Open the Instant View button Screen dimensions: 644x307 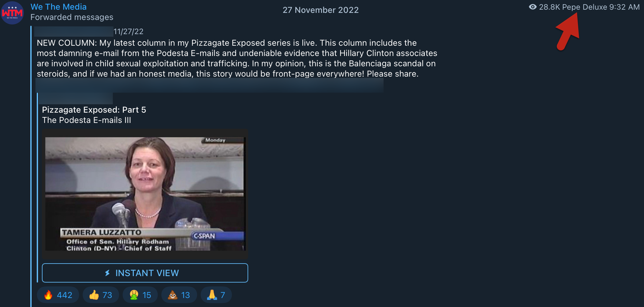point(145,273)
